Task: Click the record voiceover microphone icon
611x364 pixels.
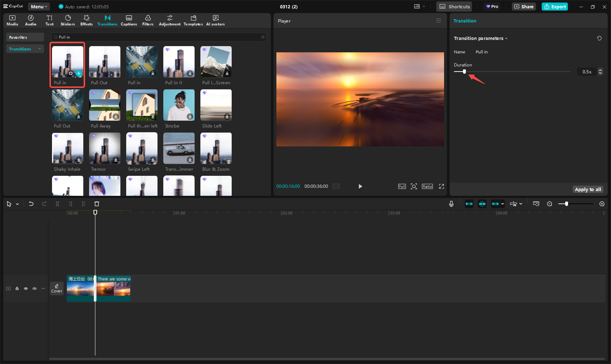Action: pyautogui.click(x=451, y=204)
